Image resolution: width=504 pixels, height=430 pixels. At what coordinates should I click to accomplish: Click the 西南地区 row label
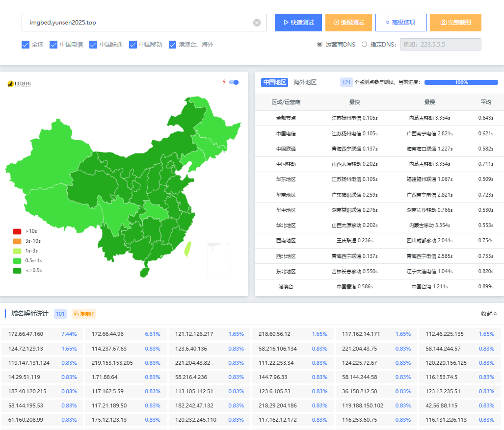(x=286, y=241)
